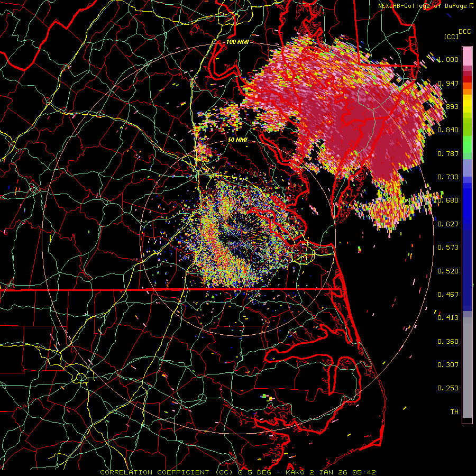Click the 0.733 color scale label

point(448,177)
